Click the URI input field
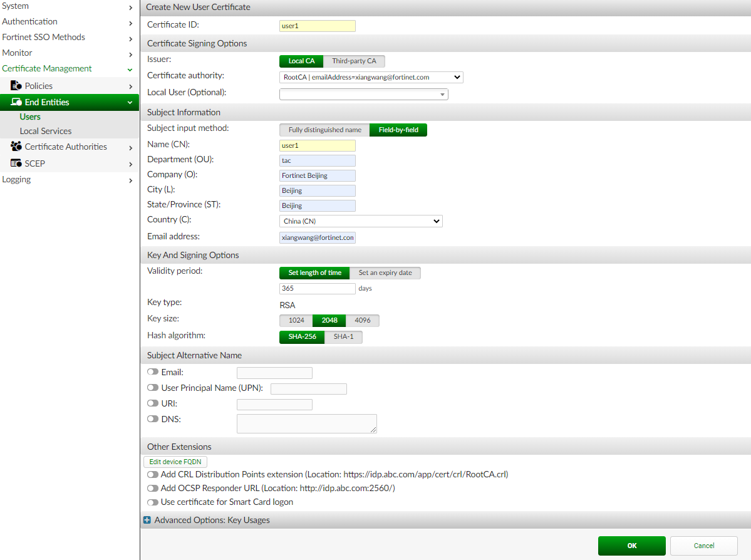 pyautogui.click(x=274, y=405)
